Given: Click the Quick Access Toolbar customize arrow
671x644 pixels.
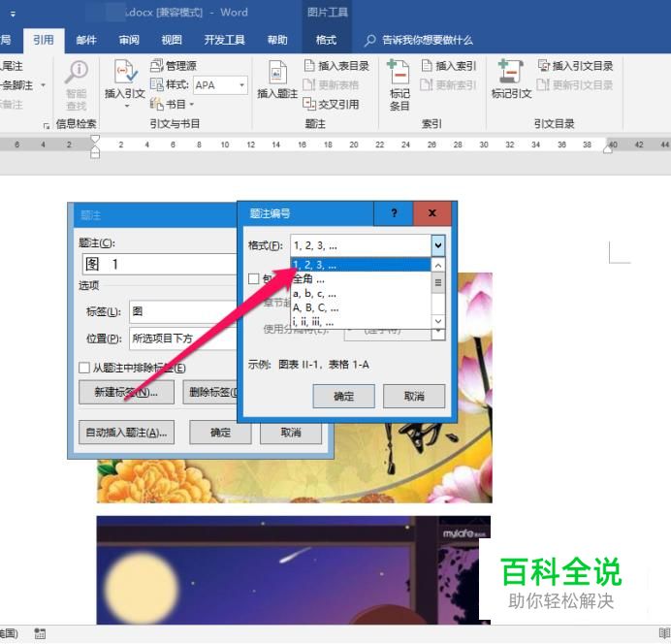Looking at the screenshot, I should point(13,14).
